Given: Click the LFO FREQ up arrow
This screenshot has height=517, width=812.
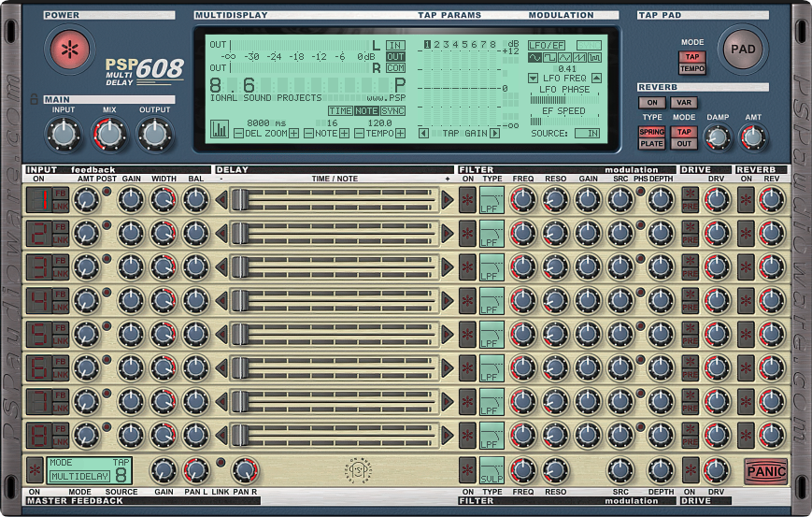Looking at the screenshot, I should [x=596, y=79].
